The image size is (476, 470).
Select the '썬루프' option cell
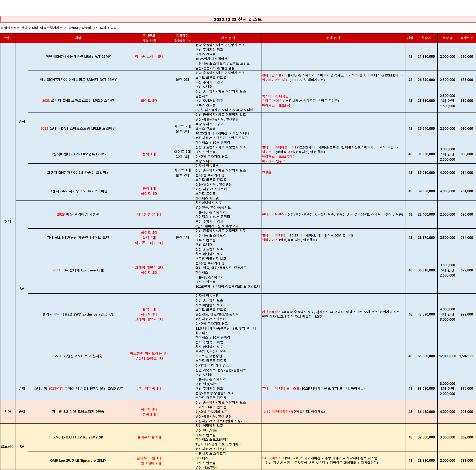(x=333, y=173)
